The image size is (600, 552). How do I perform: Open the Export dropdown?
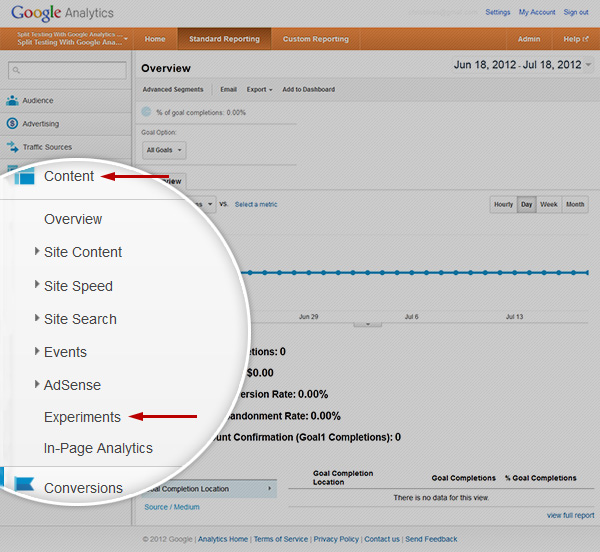(x=259, y=89)
